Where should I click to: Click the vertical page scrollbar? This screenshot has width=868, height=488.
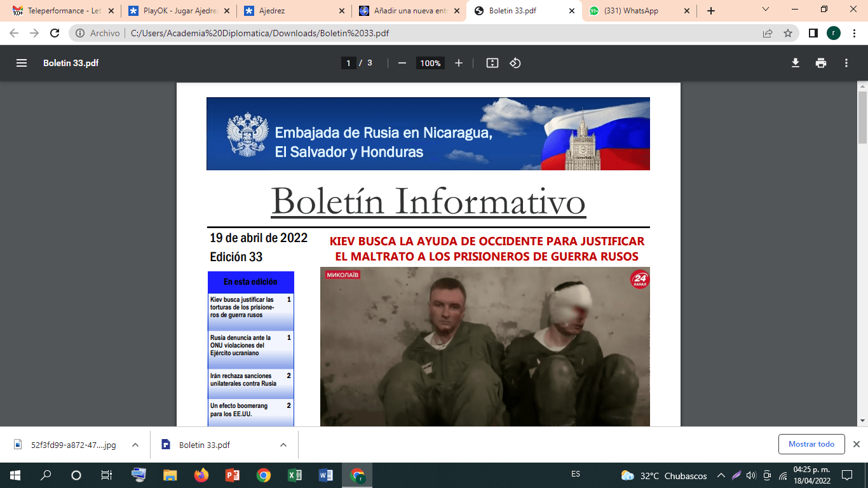coord(862,118)
